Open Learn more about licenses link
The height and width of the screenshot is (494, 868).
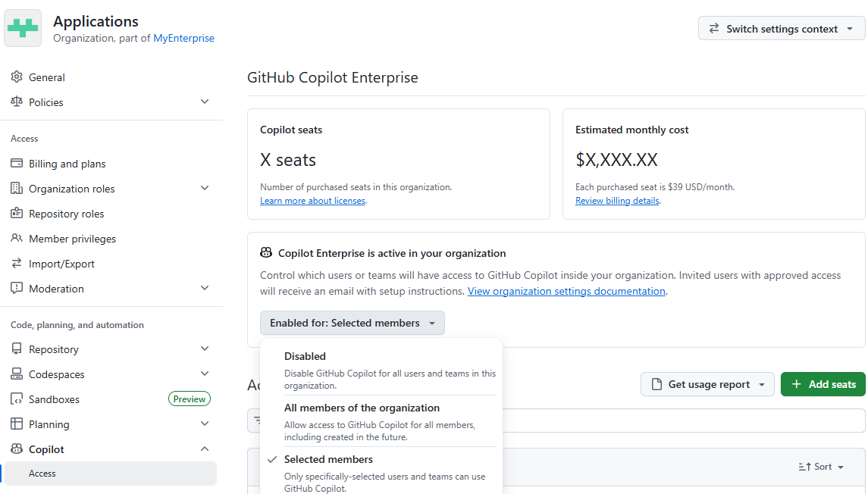313,200
